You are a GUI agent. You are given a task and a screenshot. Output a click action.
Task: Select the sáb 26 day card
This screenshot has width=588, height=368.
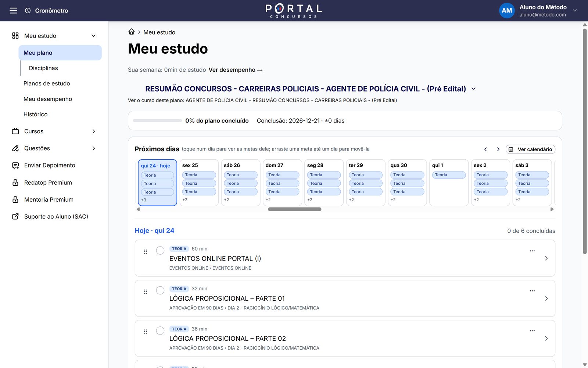click(241, 183)
